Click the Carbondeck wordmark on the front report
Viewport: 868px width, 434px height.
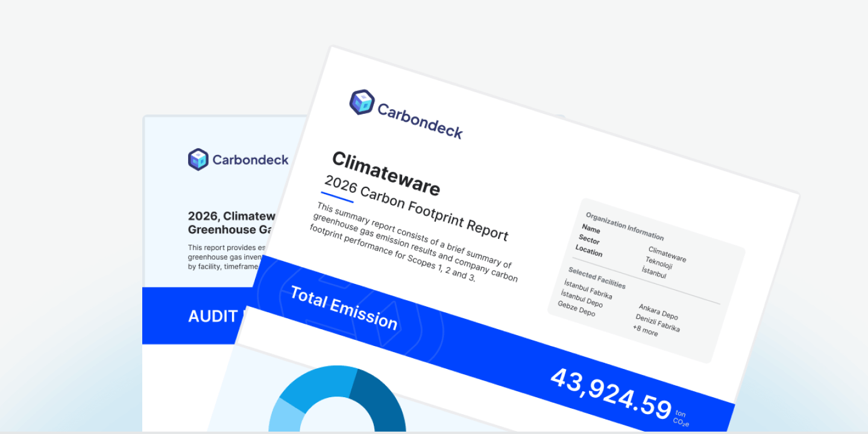pos(420,121)
